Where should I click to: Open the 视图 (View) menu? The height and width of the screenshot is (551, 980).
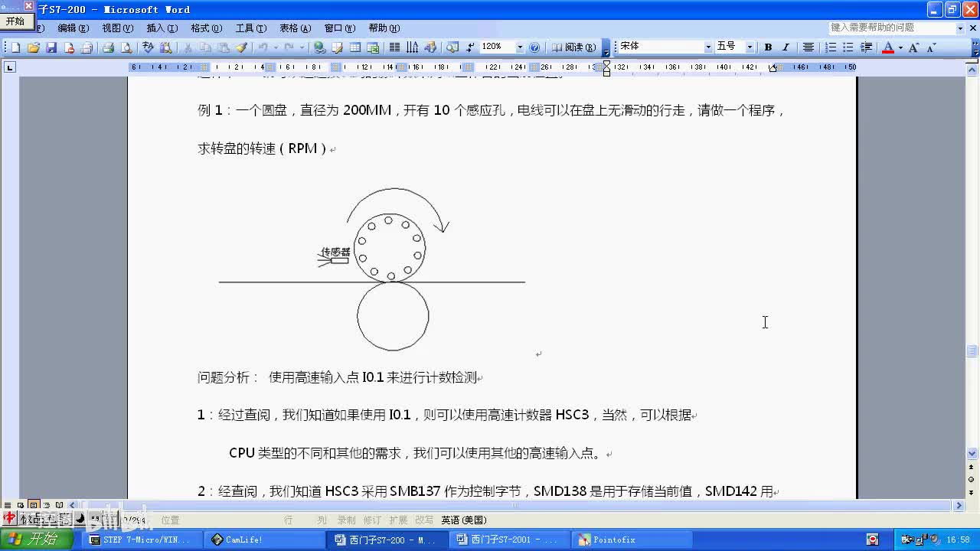pos(117,28)
